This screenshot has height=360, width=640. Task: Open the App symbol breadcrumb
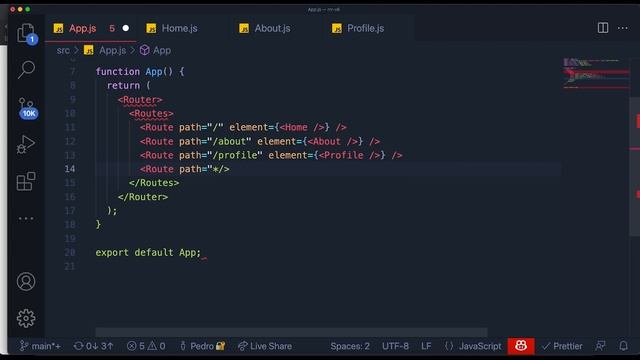tap(156, 50)
